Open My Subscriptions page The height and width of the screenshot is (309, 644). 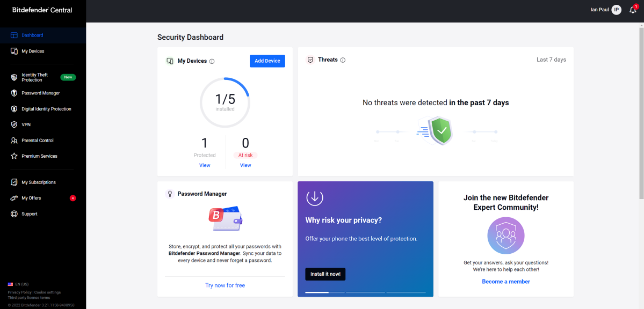pyautogui.click(x=43, y=182)
